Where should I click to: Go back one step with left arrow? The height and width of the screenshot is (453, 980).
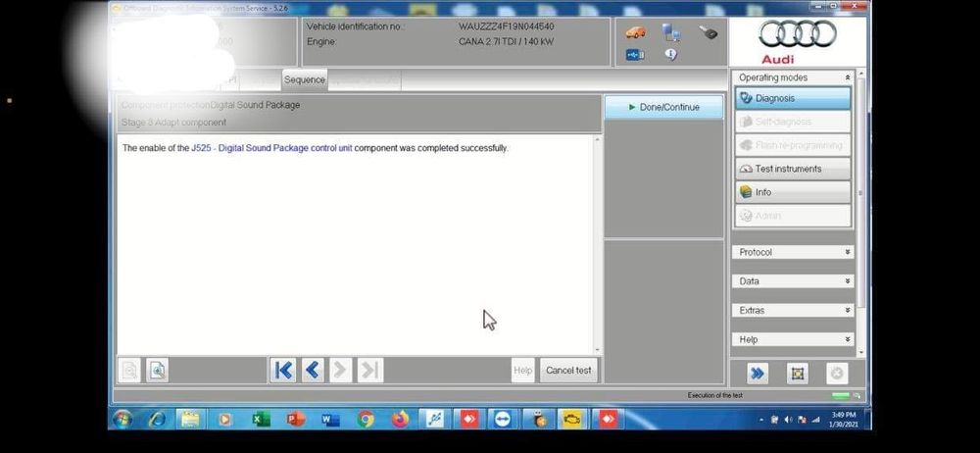coord(313,371)
